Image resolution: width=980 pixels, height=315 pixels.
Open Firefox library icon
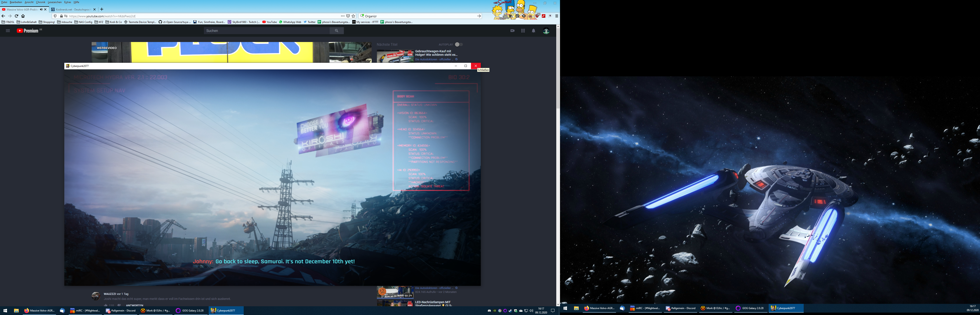511,16
